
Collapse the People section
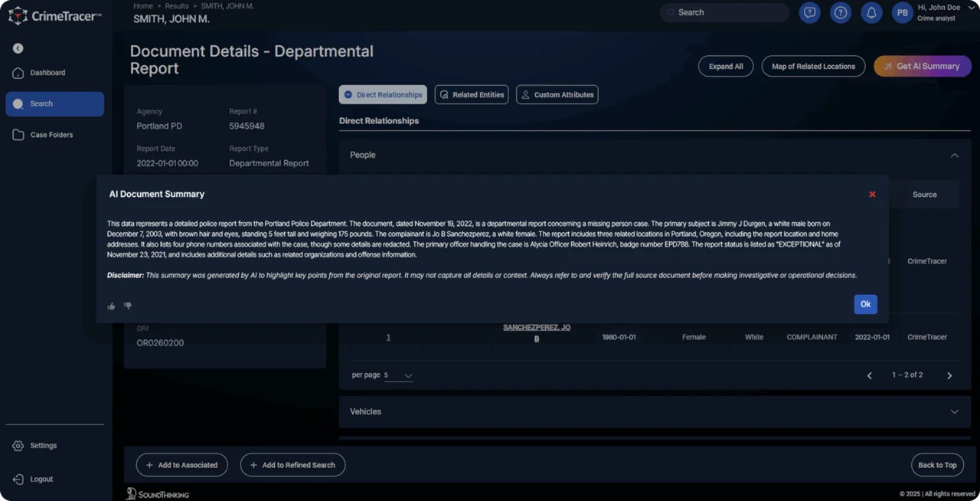(x=954, y=156)
